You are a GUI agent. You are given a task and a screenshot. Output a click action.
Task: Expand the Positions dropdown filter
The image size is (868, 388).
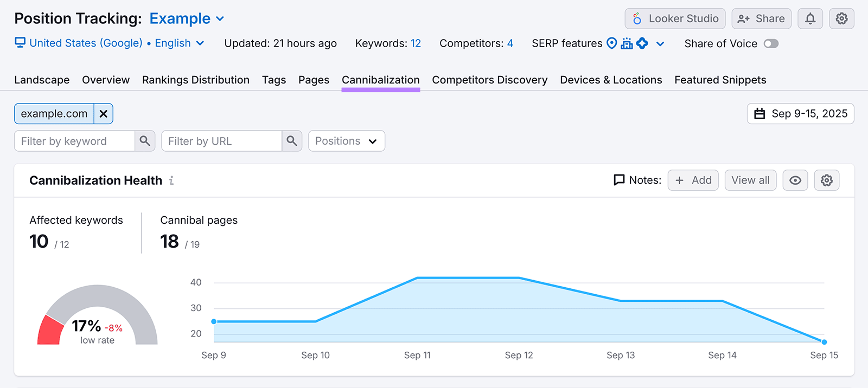click(x=346, y=141)
